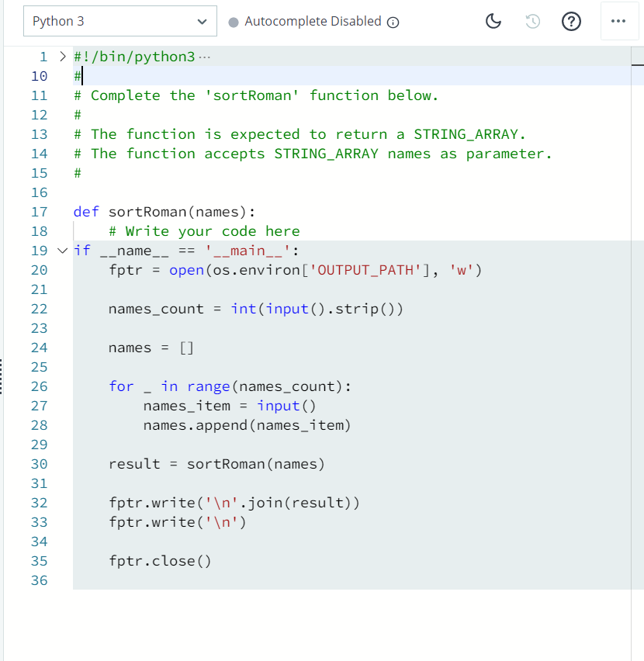Click the question mark help icon
644x661 pixels.
(572, 22)
